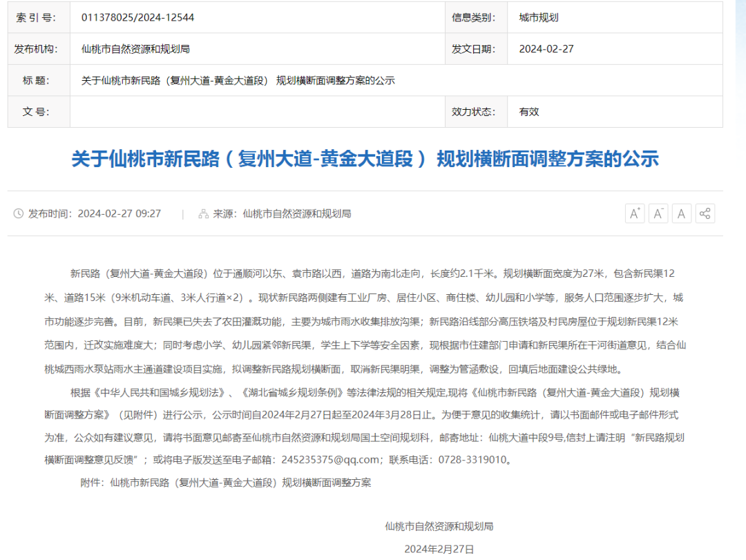Open the share icon menu

pyautogui.click(x=705, y=213)
